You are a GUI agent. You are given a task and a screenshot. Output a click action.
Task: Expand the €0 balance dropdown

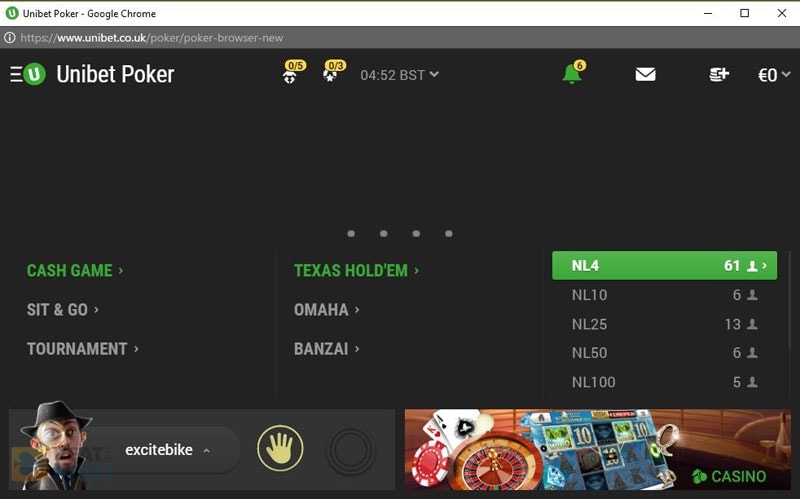coord(774,75)
